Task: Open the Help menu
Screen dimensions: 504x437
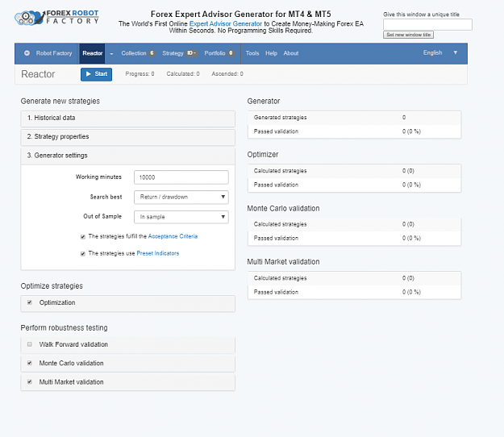Action: click(271, 53)
